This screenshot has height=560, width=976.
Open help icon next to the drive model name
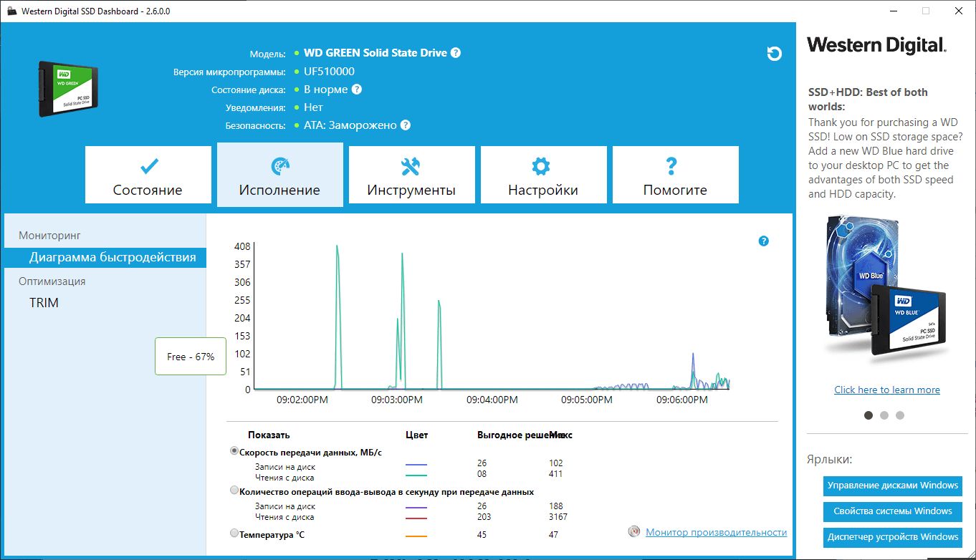point(456,53)
